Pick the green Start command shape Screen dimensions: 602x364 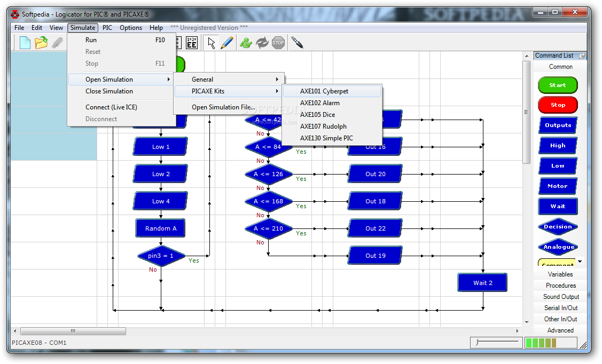(558, 85)
